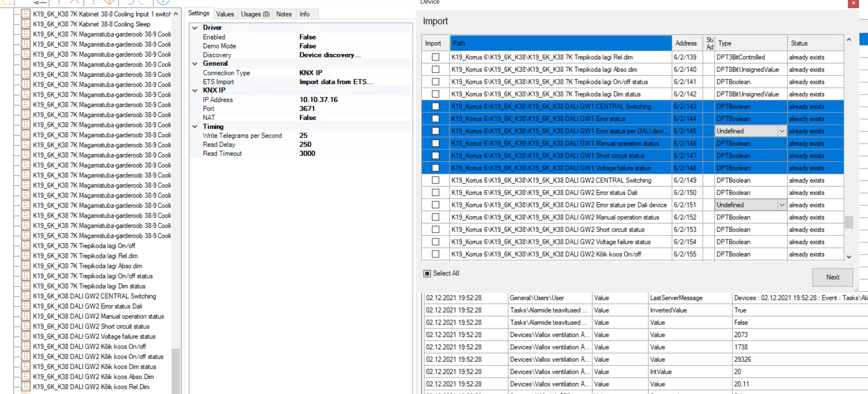Click the icon beside Kabinet 38-8 Cooling Sleep
868x394 pixels.
click(26, 24)
